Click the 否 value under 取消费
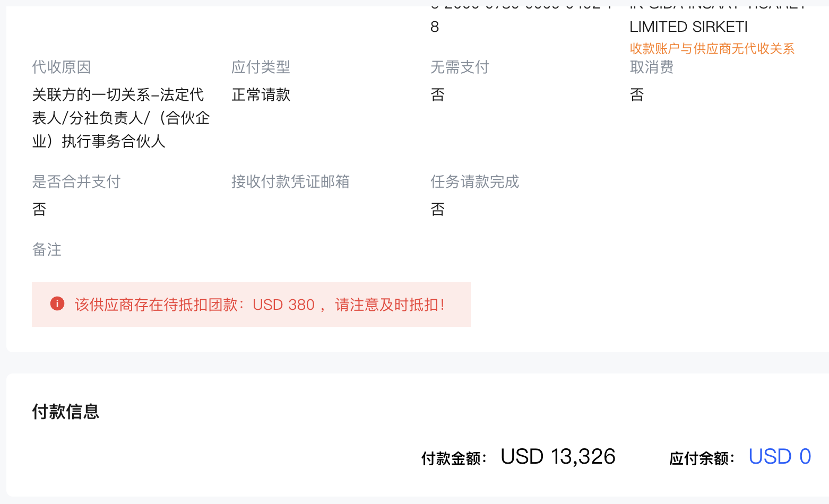The width and height of the screenshot is (829, 504). (637, 95)
